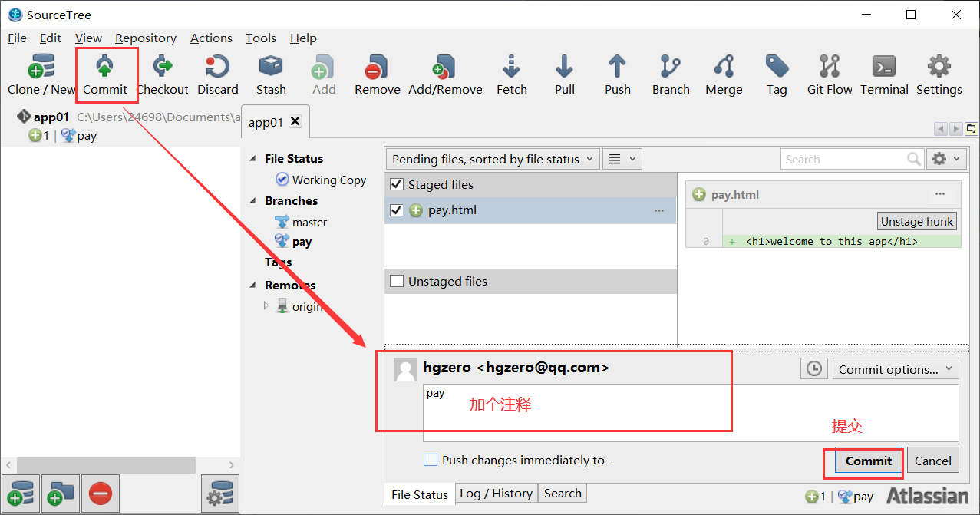The image size is (980, 515).
Task: Open the Branch tool
Action: (671, 74)
